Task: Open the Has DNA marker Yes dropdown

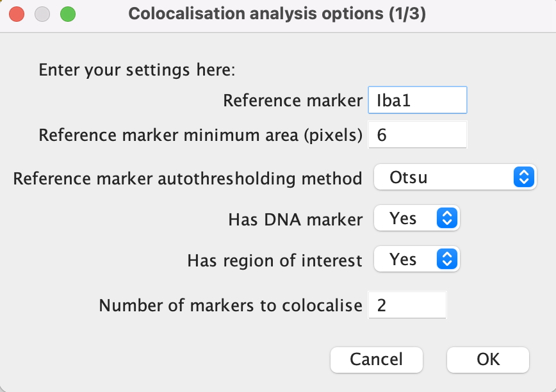Action: point(417,218)
